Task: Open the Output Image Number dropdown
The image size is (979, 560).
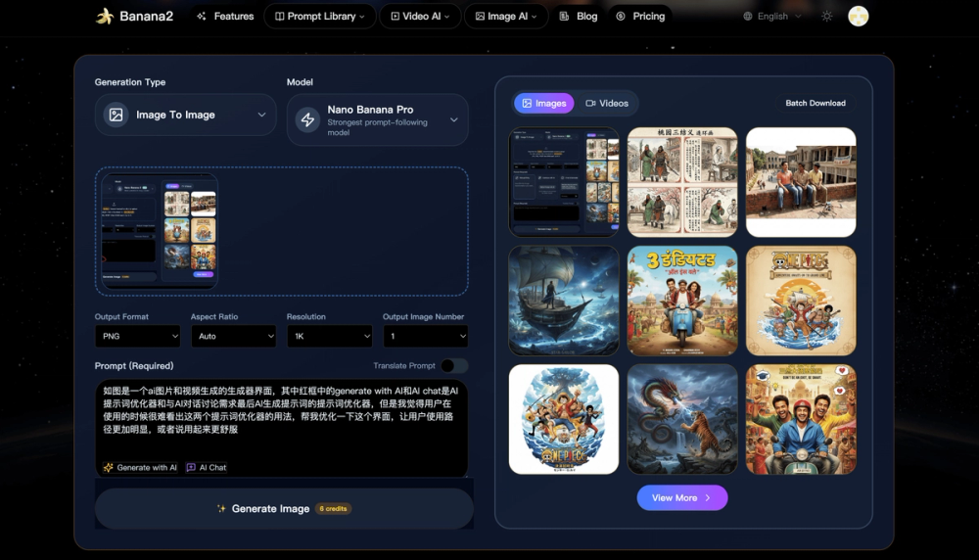Action: tap(425, 337)
